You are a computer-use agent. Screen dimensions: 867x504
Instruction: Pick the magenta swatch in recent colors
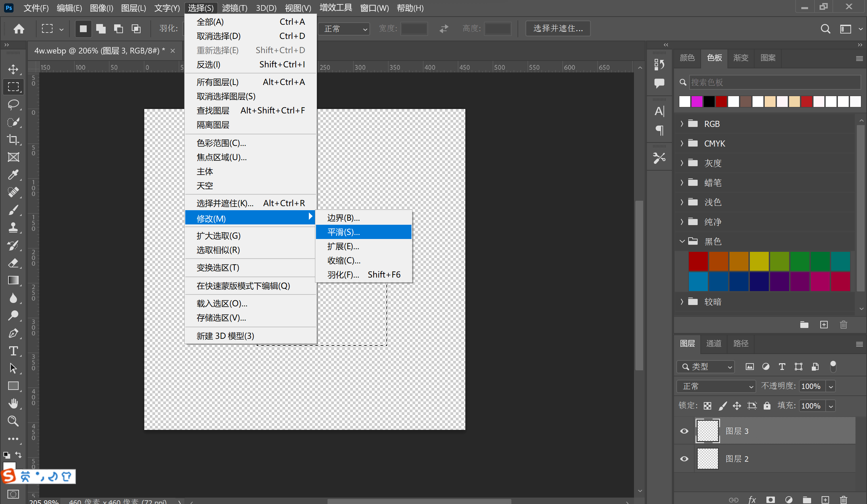point(696,102)
